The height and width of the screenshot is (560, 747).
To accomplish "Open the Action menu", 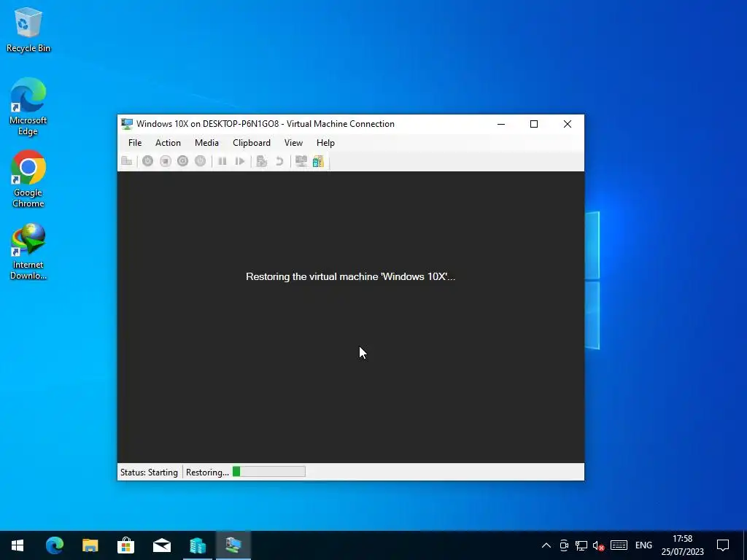I will coord(168,143).
